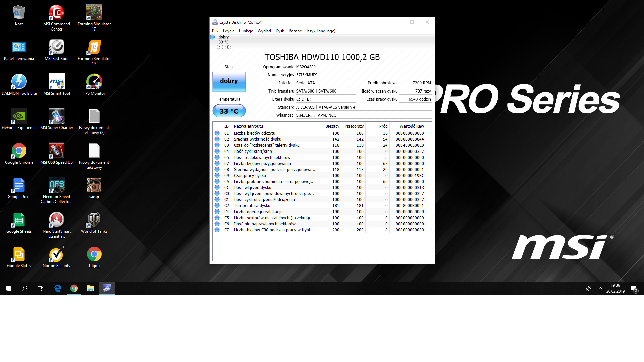Click the taskbar clock showing 19:36
The image size is (644, 362).
pyautogui.click(x=615, y=288)
